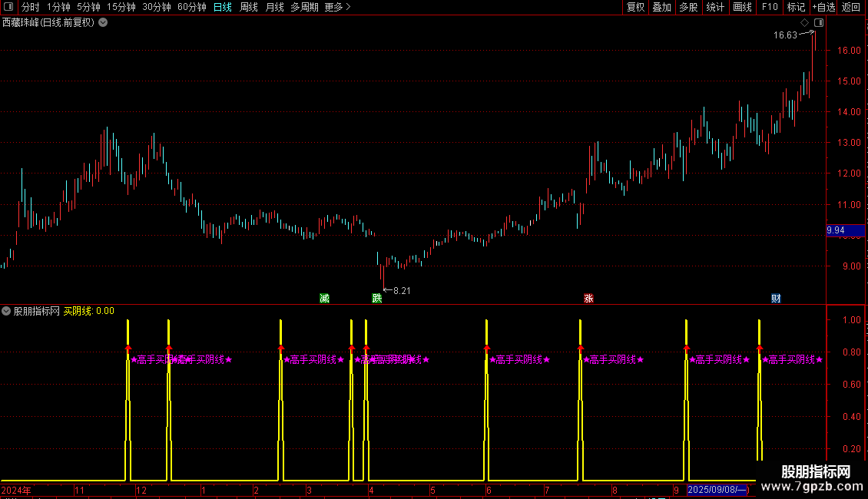Viewport: 868px width, 499px height.
Task: Click the 减 event marker
Action: (324, 298)
